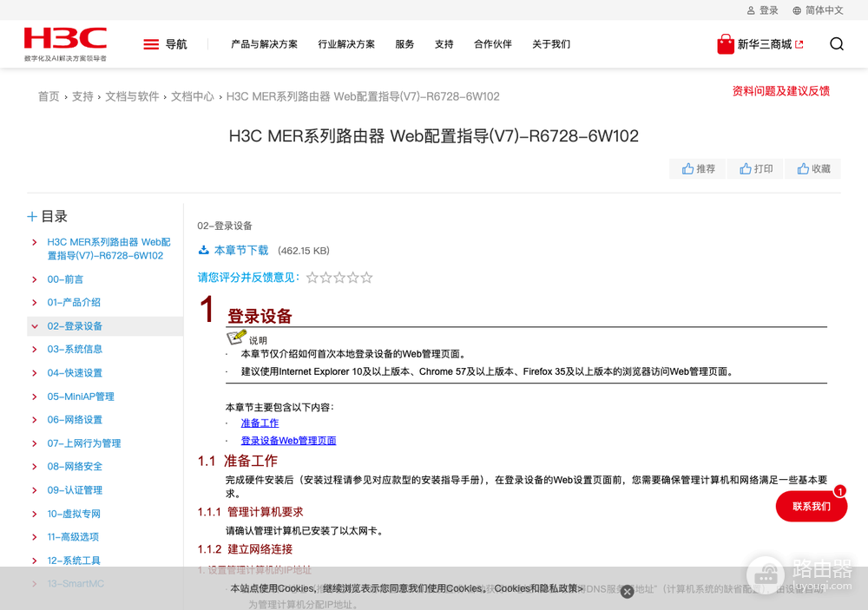This screenshot has width=868, height=610.
Task: Expand the 01-产品介绍 chevron
Action: point(35,303)
